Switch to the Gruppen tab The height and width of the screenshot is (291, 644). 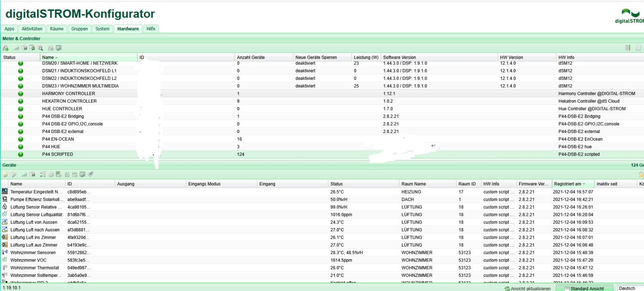(x=79, y=29)
